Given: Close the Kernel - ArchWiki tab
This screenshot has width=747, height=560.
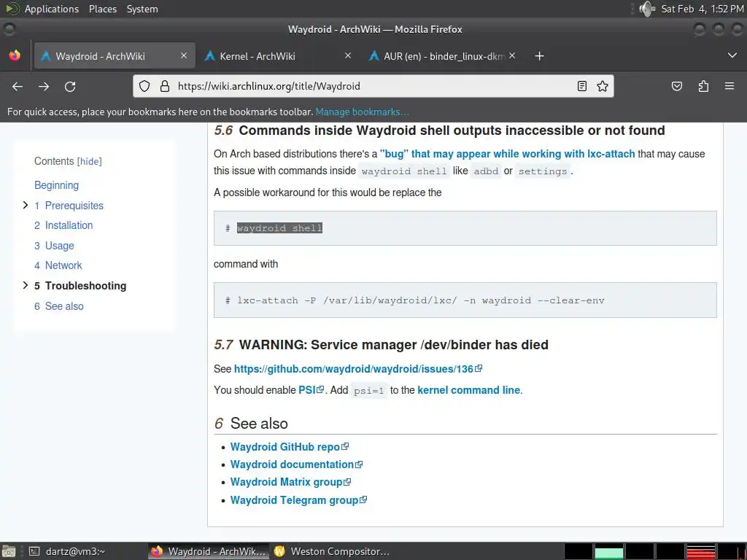Looking at the screenshot, I should 348,55.
